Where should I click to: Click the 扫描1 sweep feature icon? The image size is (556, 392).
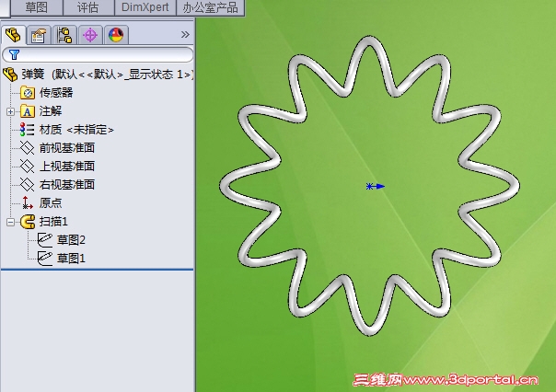coord(28,222)
